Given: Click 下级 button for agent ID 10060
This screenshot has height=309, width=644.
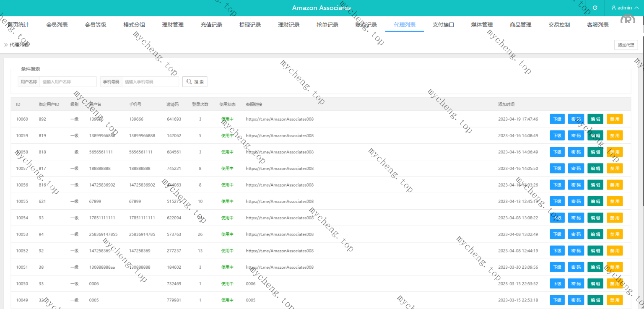Looking at the screenshot, I should [557, 119].
